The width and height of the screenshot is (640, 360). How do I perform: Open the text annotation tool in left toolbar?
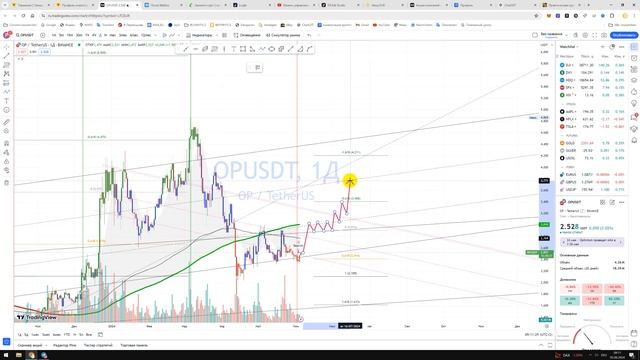7,101
